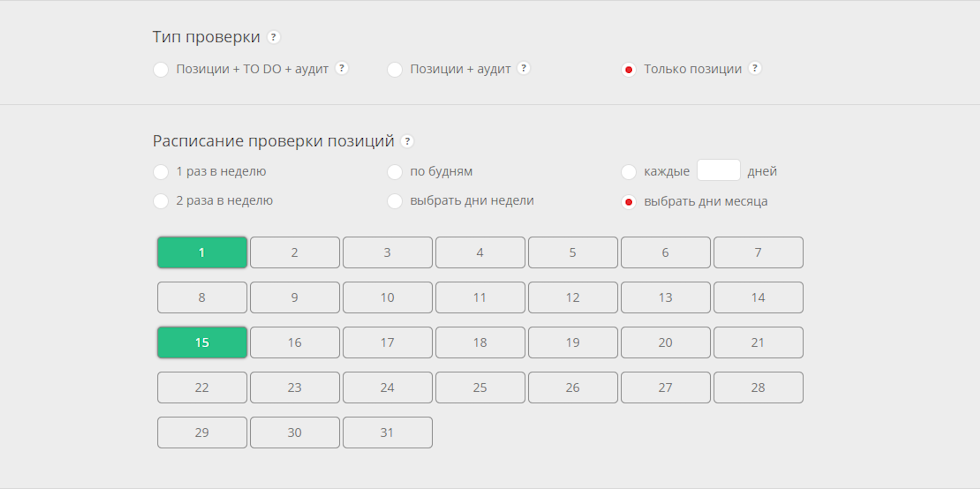Select day 14 button
The image size is (980, 489).
(758, 298)
